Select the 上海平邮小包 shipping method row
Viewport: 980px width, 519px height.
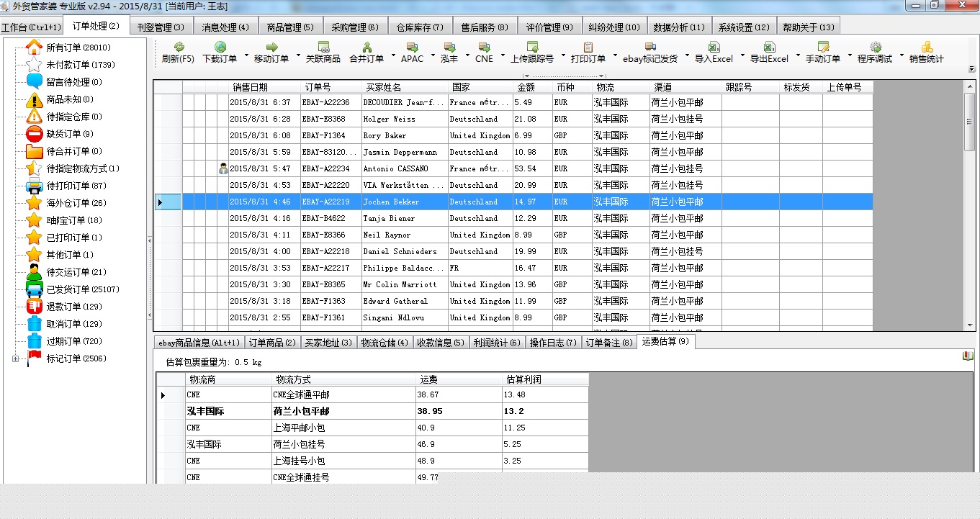pos(372,428)
